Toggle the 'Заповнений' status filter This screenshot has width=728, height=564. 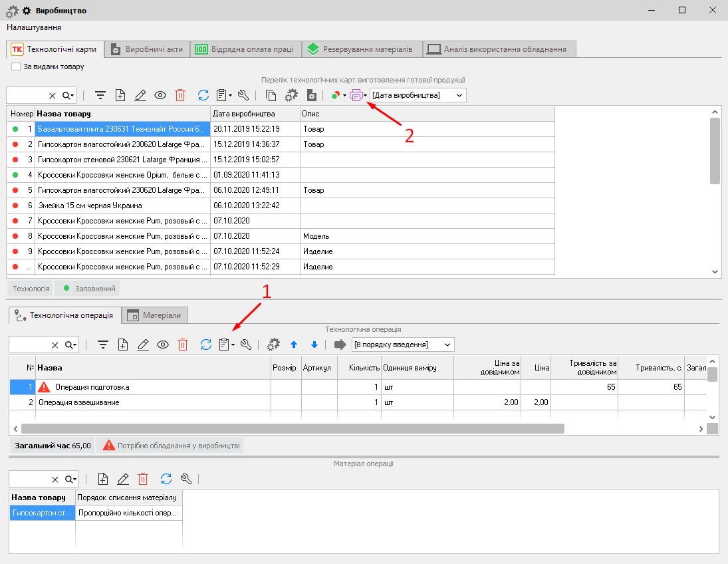point(87,289)
